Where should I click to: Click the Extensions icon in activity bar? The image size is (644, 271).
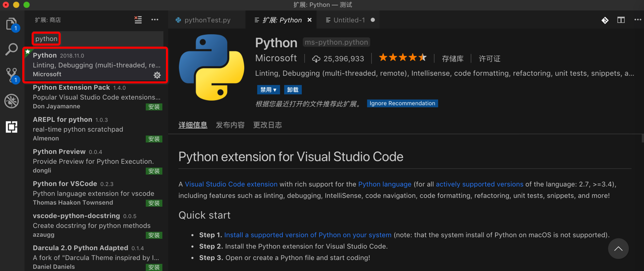(11, 126)
